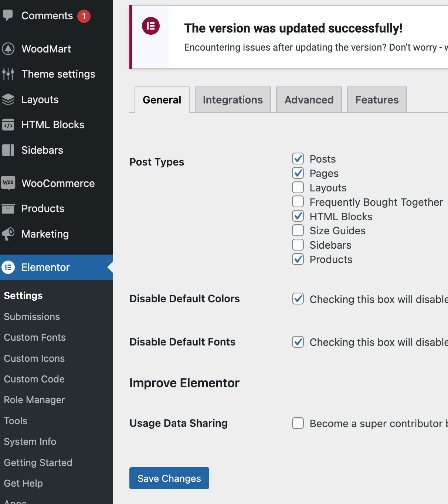Open the Role Manager submenu link
Viewport: 448px width, 504px height.
[x=34, y=400]
